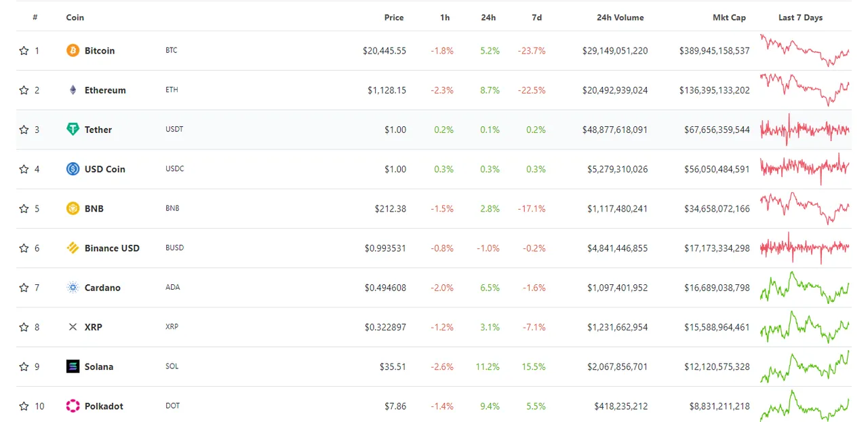The image size is (868, 422).
Task: Sort by the 24h change header
Action: (488, 17)
